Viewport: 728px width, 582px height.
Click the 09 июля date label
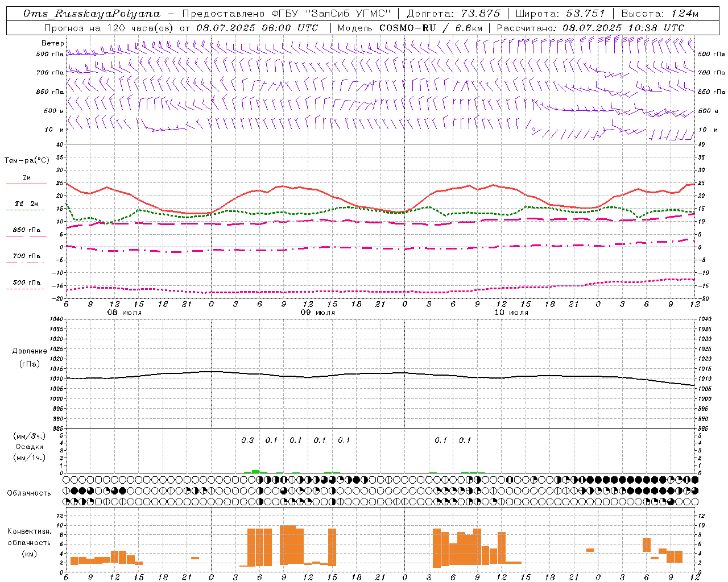pyautogui.click(x=318, y=313)
